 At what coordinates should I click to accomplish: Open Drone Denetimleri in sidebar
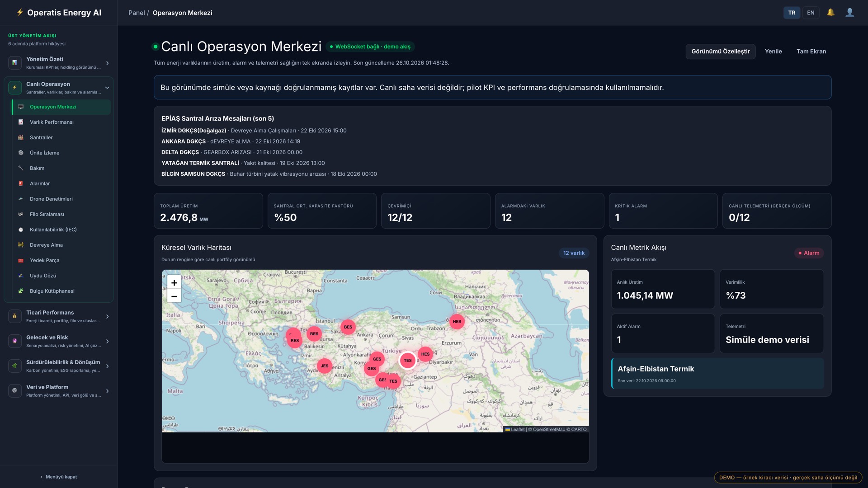point(61,199)
